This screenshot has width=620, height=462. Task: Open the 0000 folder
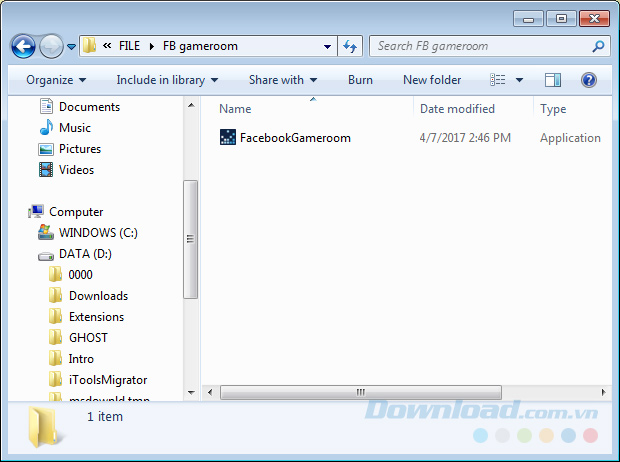pos(80,275)
